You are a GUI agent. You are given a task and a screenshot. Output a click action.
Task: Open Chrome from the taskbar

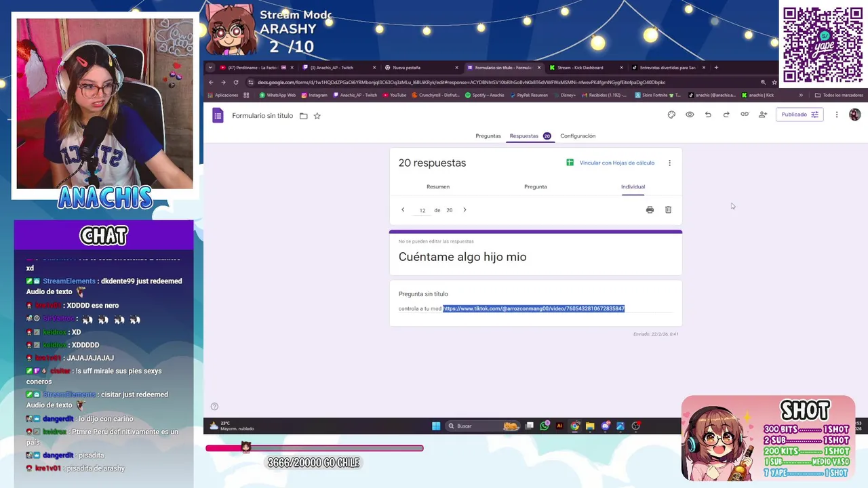coord(575,426)
